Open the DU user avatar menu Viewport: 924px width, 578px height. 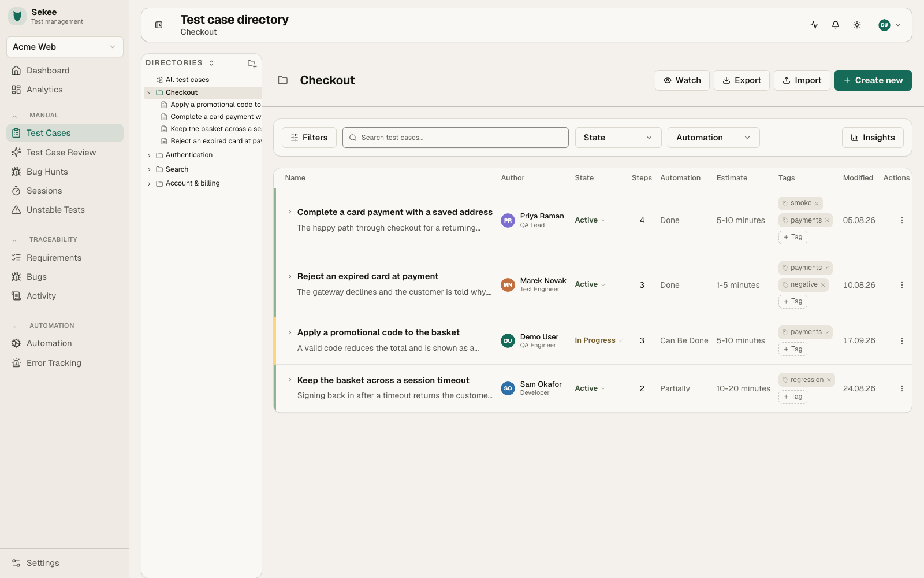[889, 25]
